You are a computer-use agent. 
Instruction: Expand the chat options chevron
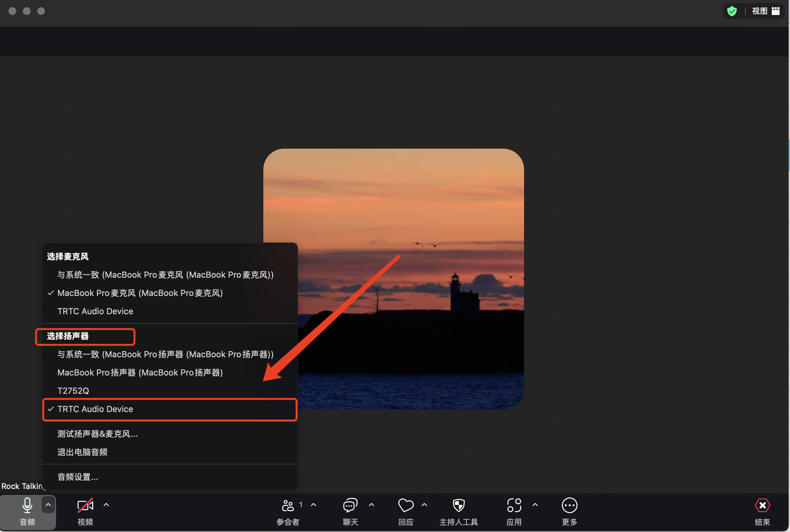coord(372,505)
